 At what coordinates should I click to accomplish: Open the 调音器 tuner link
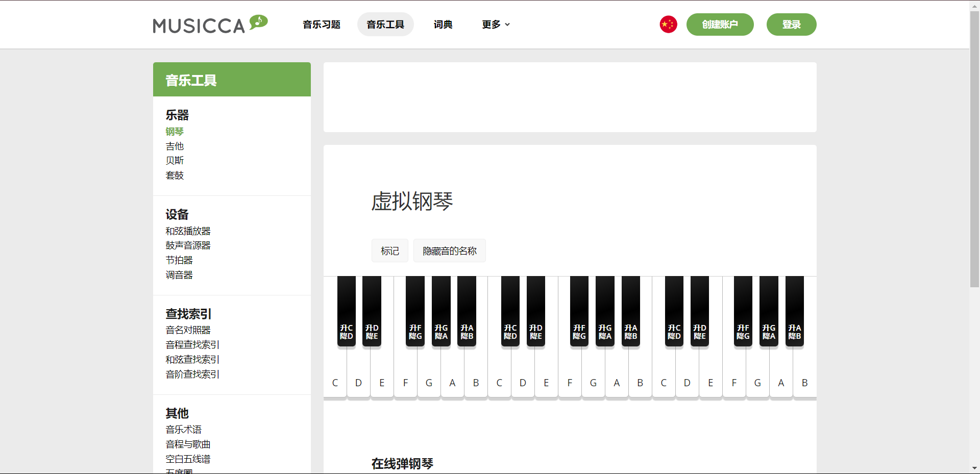click(179, 275)
